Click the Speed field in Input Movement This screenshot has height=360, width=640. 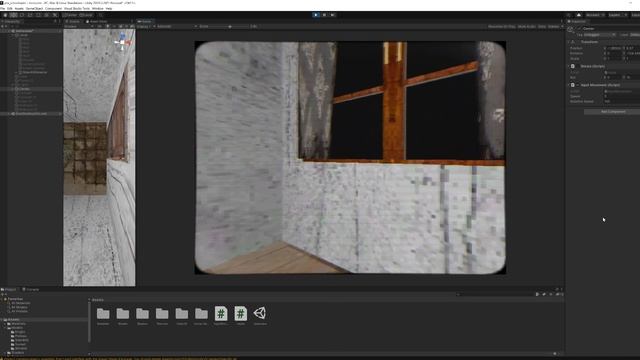pyautogui.click(x=621, y=96)
